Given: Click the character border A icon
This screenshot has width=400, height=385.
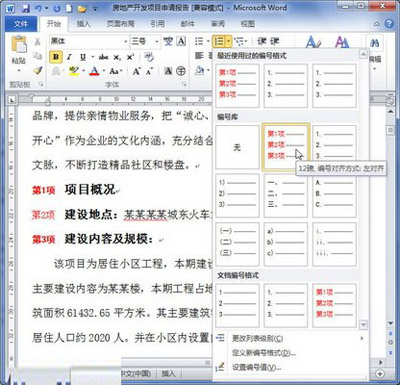Looking at the screenshot, I should pos(181,41).
